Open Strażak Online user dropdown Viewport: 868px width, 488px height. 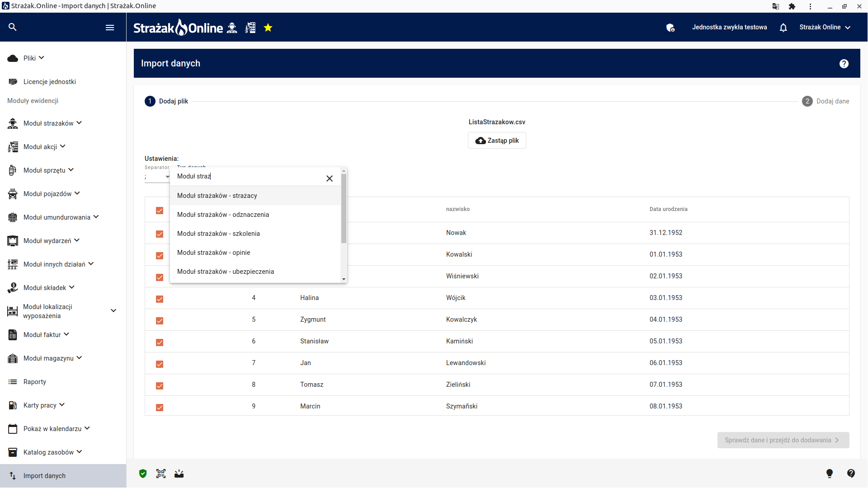[825, 28]
